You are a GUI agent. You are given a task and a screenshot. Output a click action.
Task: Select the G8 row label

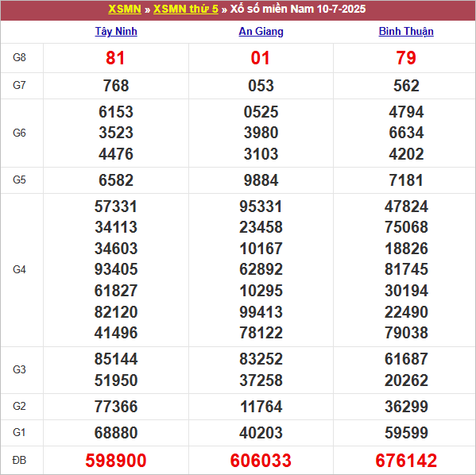click(x=19, y=57)
